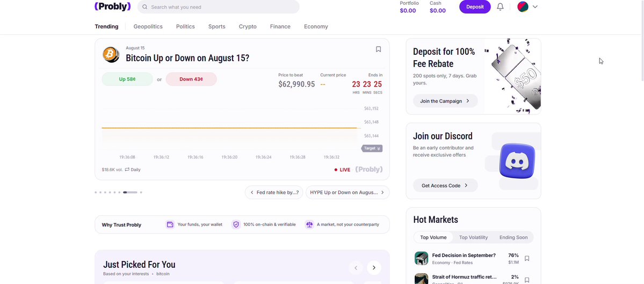The width and height of the screenshot is (644, 284).
Task: Go to previous market Fed rate hike
Action: click(x=274, y=192)
